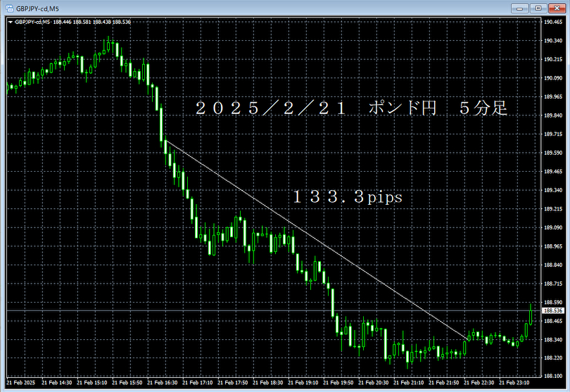The image size is (570, 392).
Task: Click price scale value 188.465
Action: (553, 321)
